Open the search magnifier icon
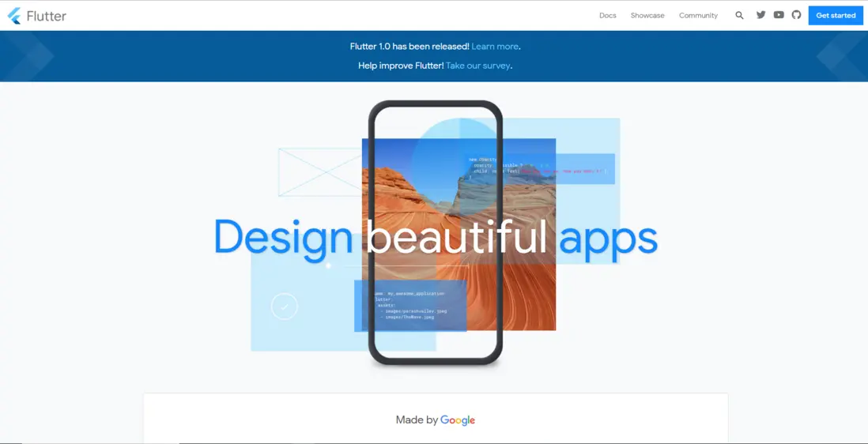Image resolution: width=868 pixels, height=444 pixels. [739, 16]
